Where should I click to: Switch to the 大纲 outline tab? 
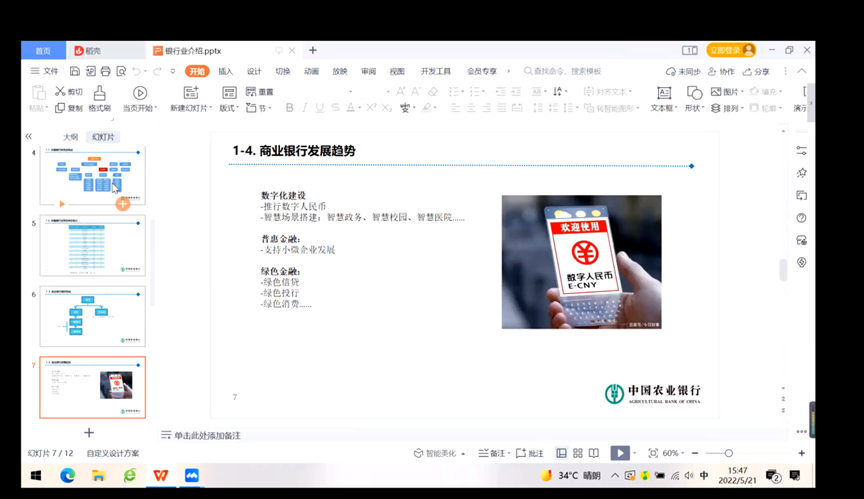[x=71, y=137]
